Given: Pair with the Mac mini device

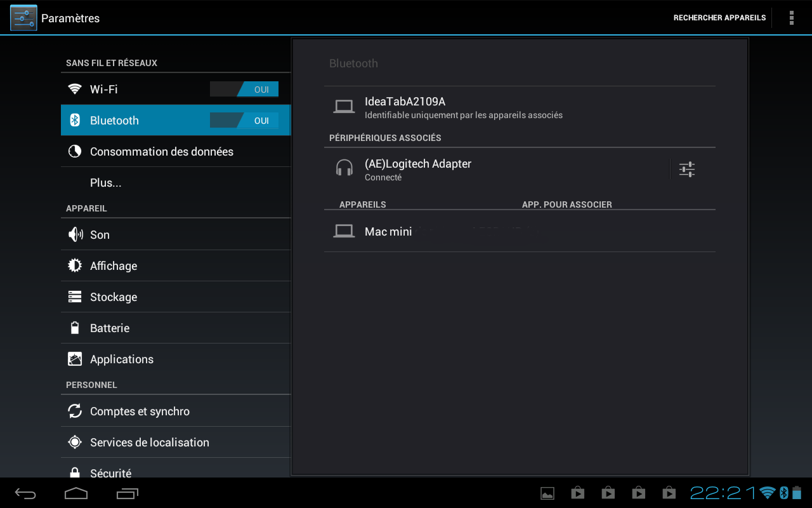Looking at the screenshot, I should click(x=520, y=231).
